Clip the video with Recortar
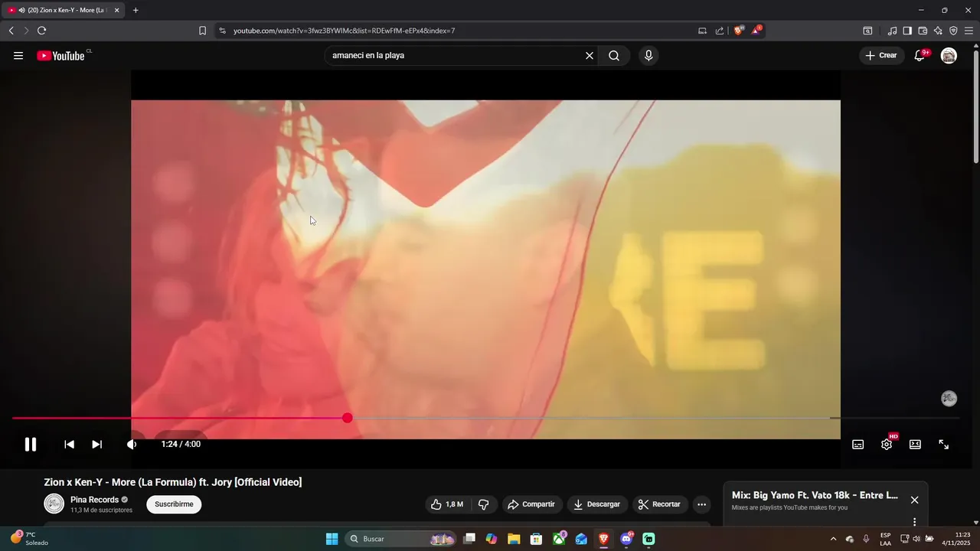 tap(660, 504)
